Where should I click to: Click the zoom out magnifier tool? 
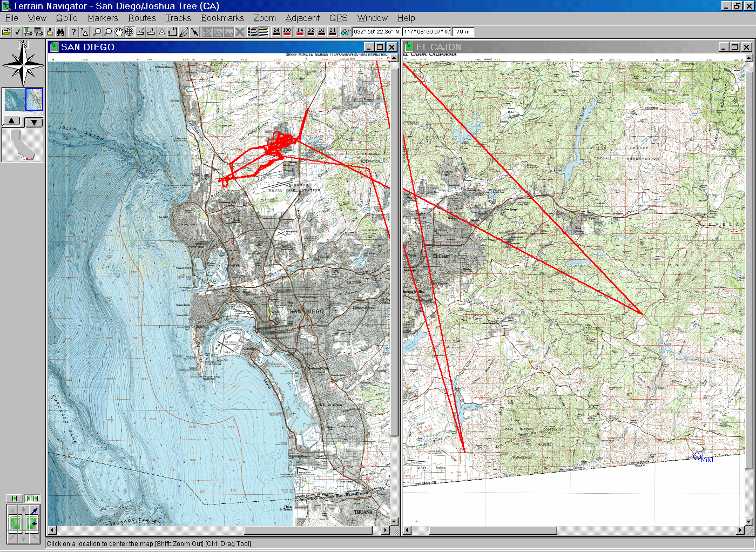pyautogui.click(x=108, y=32)
